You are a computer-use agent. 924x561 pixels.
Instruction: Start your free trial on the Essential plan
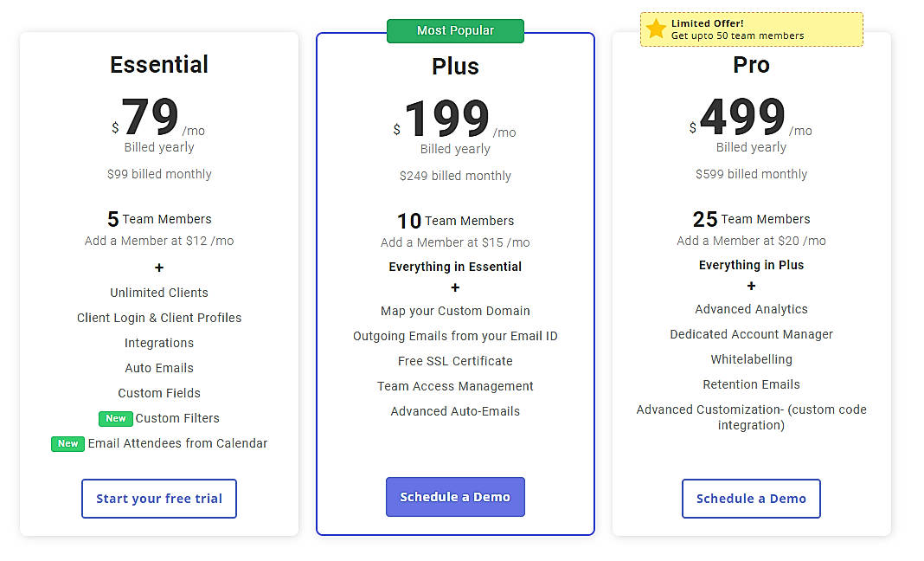[x=159, y=499]
